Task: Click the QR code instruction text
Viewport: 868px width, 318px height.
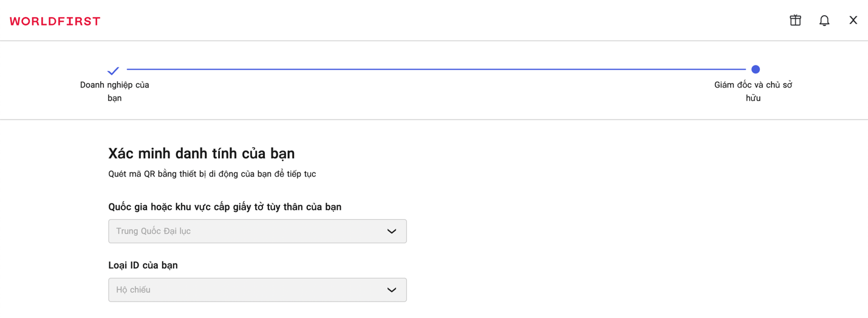Action: click(x=212, y=174)
